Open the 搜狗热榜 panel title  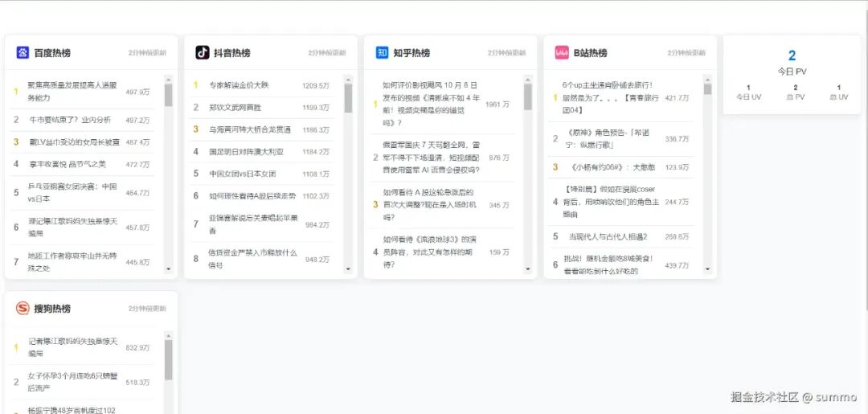click(x=52, y=309)
